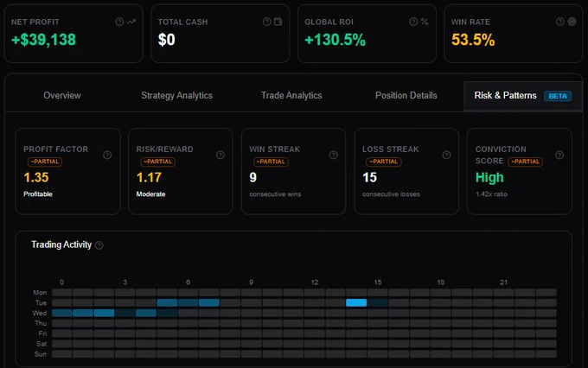Click the 'Wed' row label
This screenshot has height=368, width=588.
tap(40, 313)
